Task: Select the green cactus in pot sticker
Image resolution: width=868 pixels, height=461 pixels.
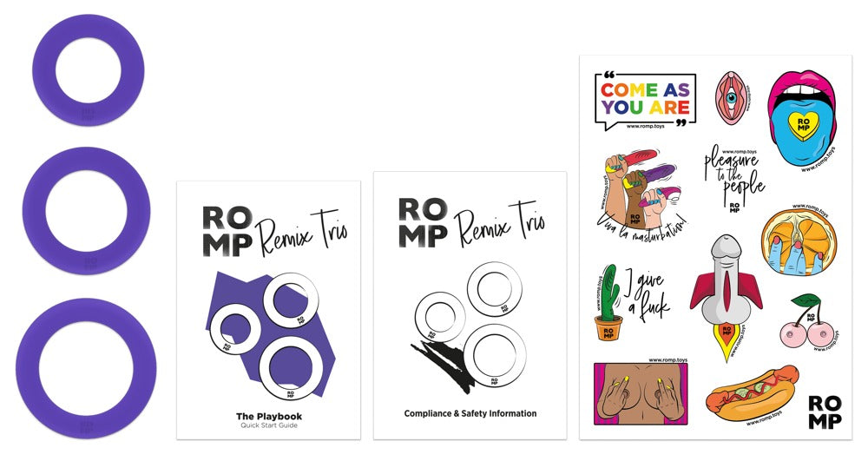Action: (608, 303)
